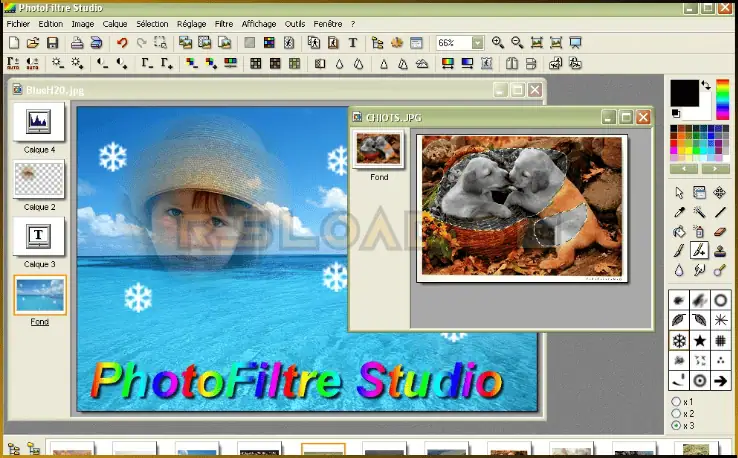Reset default black and white colors
The height and width of the screenshot is (458, 738).
pos(675,113)
